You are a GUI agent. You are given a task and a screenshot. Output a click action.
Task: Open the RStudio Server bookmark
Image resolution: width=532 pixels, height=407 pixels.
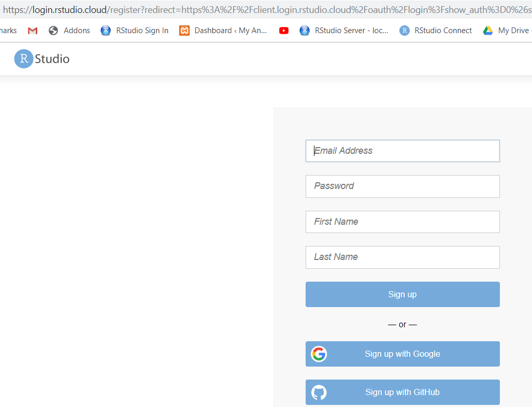[344, 30]
